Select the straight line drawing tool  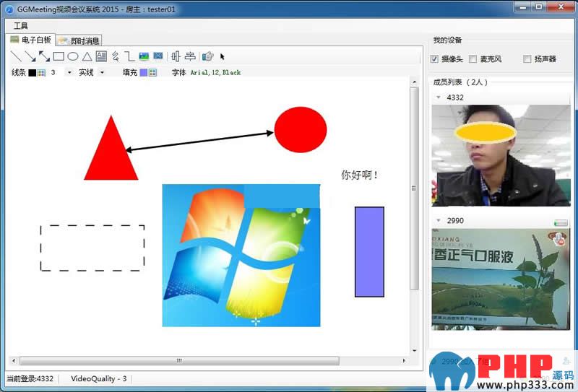16,56
